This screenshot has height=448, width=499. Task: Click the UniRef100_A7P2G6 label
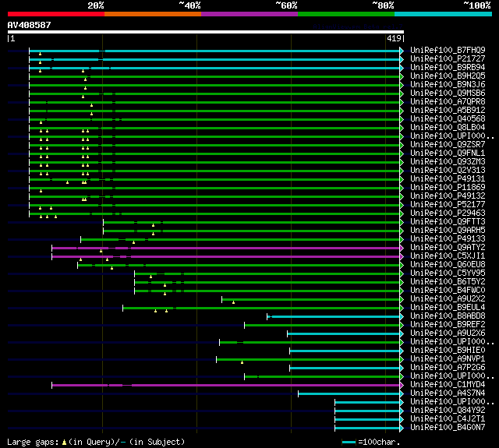tap(448, 368)
